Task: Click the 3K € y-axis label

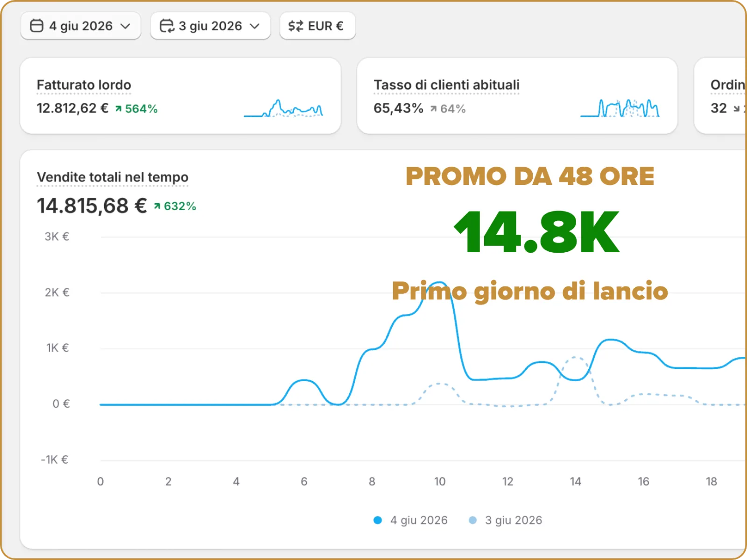Action: pos(57,236)
